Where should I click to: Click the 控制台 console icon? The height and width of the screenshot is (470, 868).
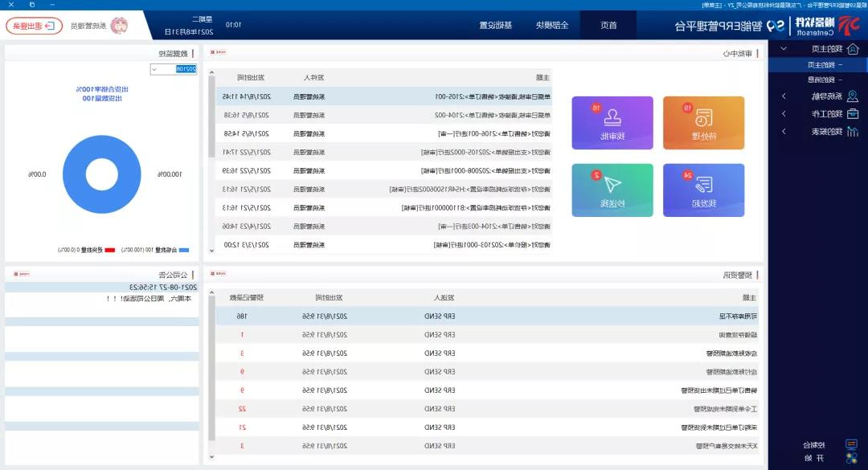pyautogui.click(x=852, y=444)
